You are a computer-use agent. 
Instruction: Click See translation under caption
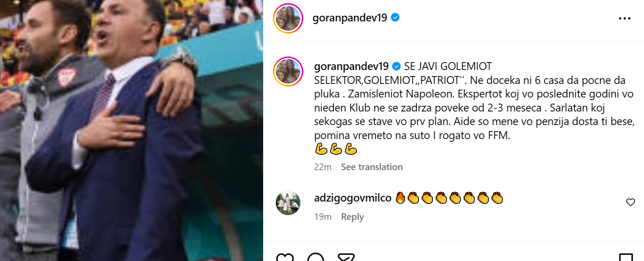point(372,167)
